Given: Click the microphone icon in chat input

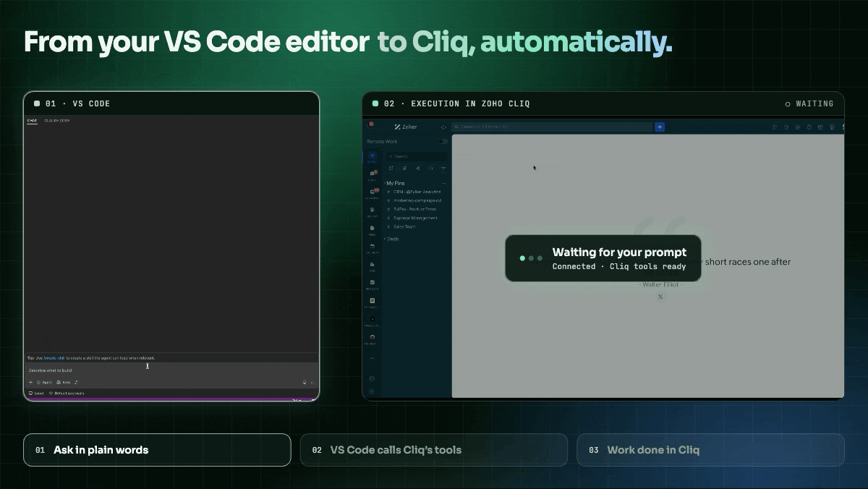Looking at the screenshot, I should click(x=305, y=382).
